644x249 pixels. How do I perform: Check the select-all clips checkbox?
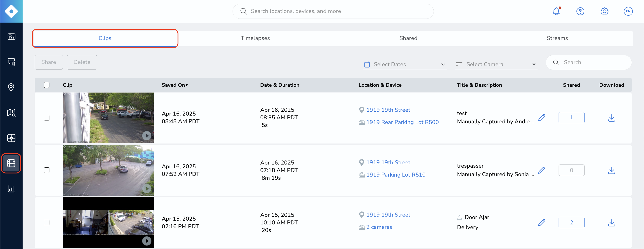pos(47,85)
